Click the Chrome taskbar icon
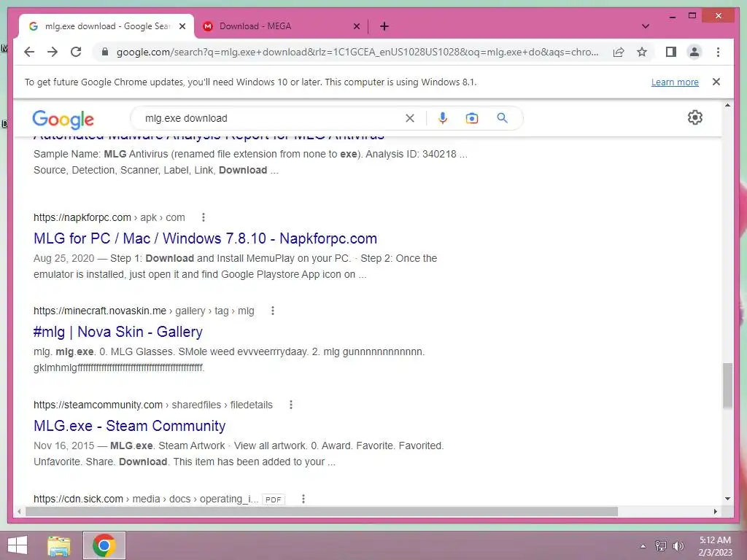The width and height of the screenshot is (747, 560). (x=104, y=545)
